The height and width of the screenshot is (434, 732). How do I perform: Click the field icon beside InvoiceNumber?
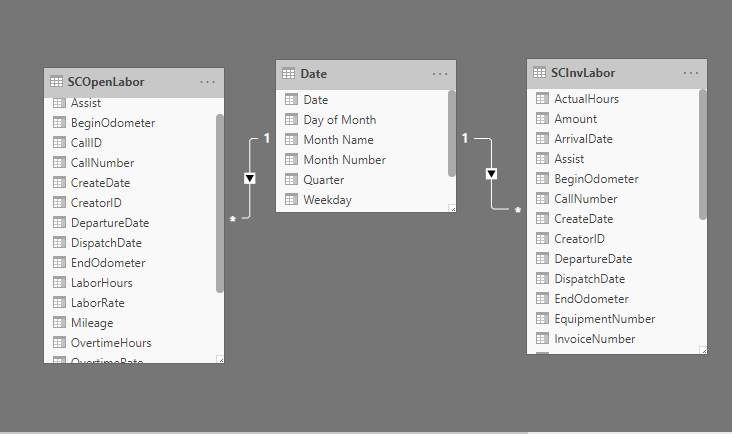coord(542,339)
